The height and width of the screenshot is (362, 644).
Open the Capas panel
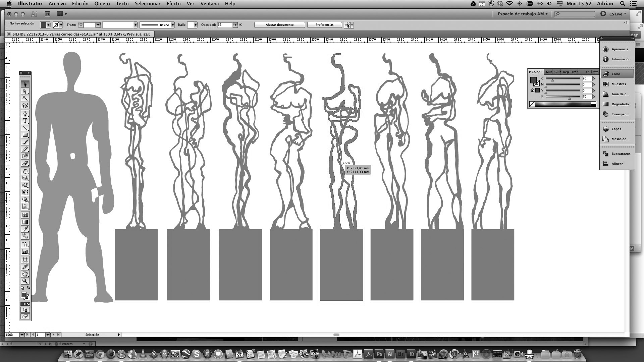coord(617,129)
